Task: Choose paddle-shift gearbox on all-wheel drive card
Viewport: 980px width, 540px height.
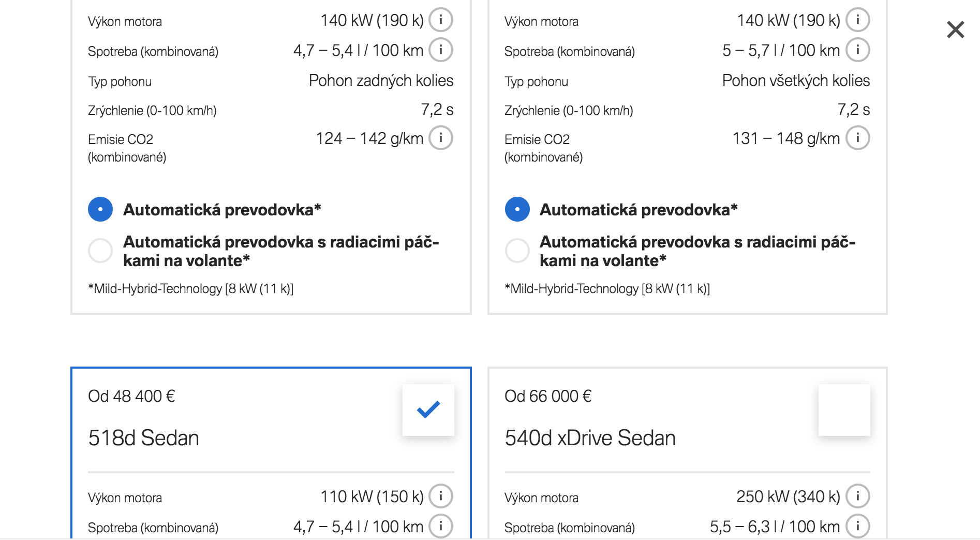Action: 517,251
